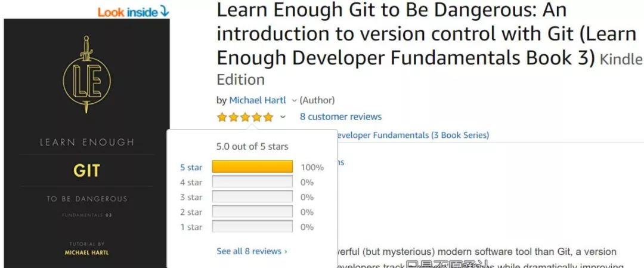The height and width of the screenshot is (268, 644).
Task: Click the 100% label for 5 star
Action: pos(312,167)
